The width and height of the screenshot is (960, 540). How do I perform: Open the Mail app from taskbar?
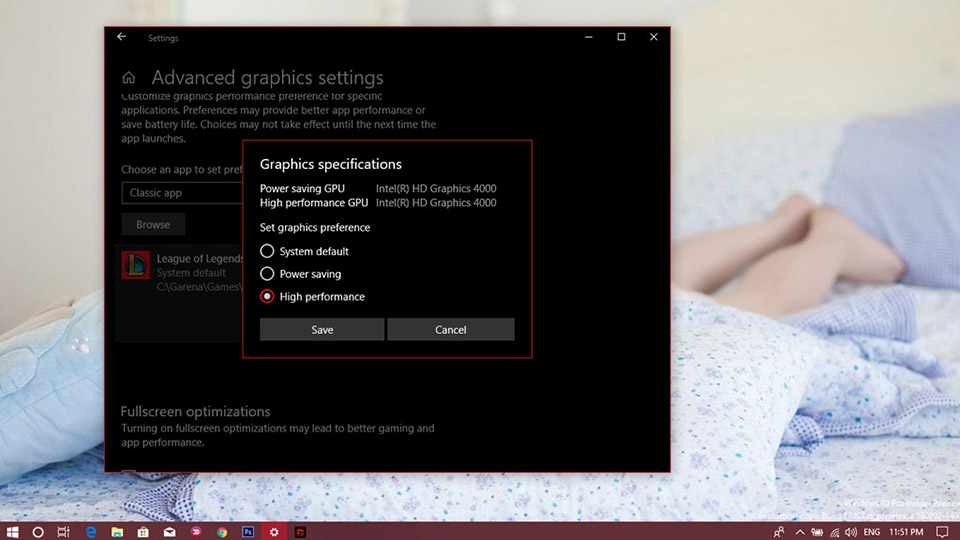(x=170, y=532)
